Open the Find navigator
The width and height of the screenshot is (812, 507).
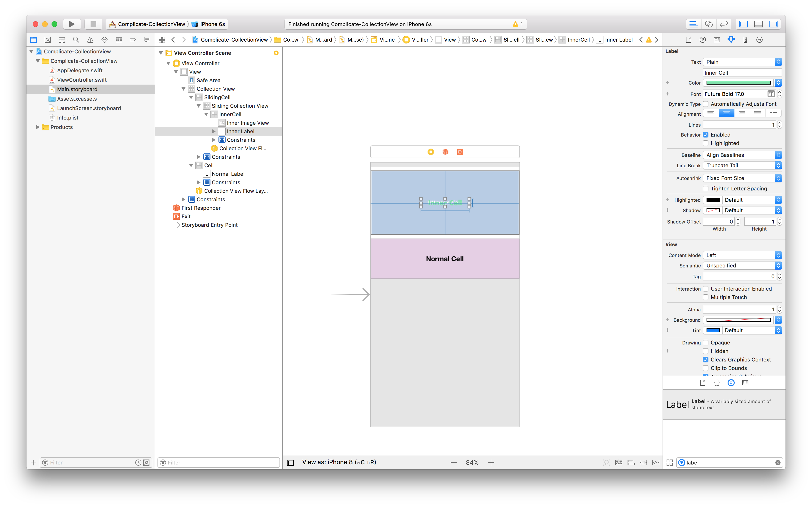(76, 39)
